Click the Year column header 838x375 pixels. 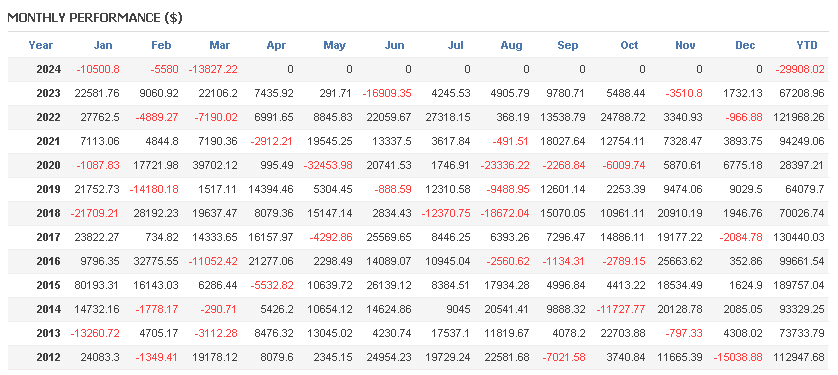(x=41, y=45)
